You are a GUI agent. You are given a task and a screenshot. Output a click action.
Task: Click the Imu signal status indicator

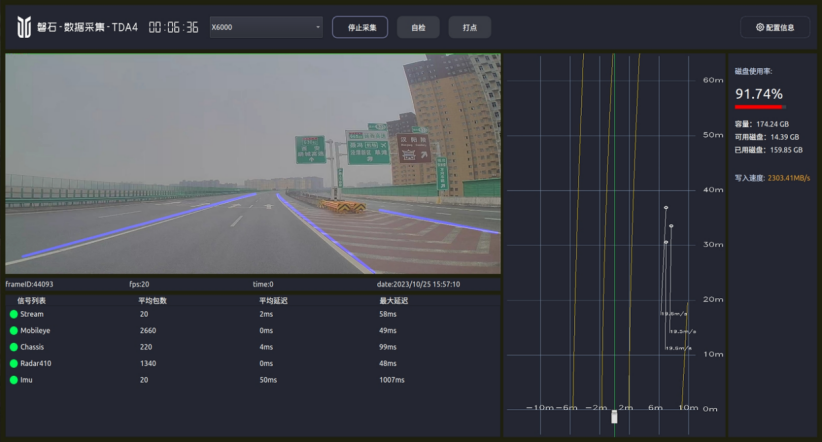coord(14,379)
